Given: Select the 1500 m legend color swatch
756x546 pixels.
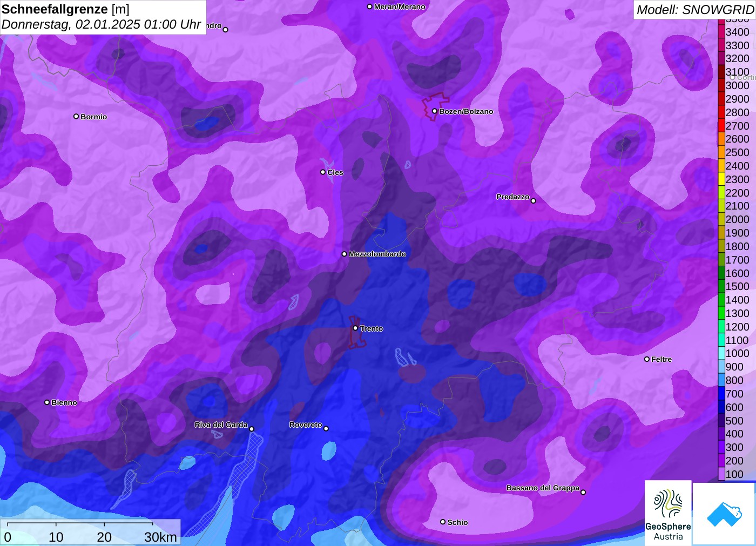Looking at the screenshot, I should click(721, 286).
